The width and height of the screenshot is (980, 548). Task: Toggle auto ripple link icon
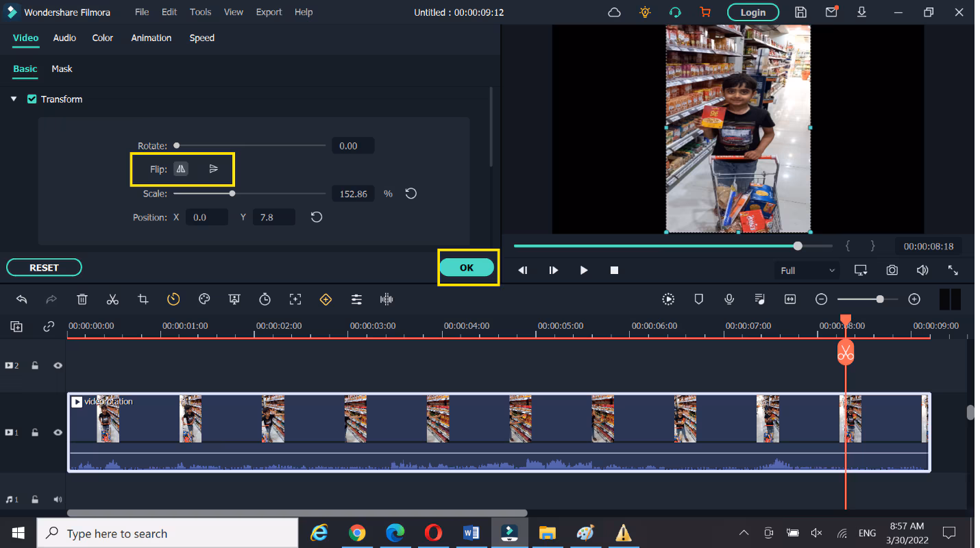[48, 327]
